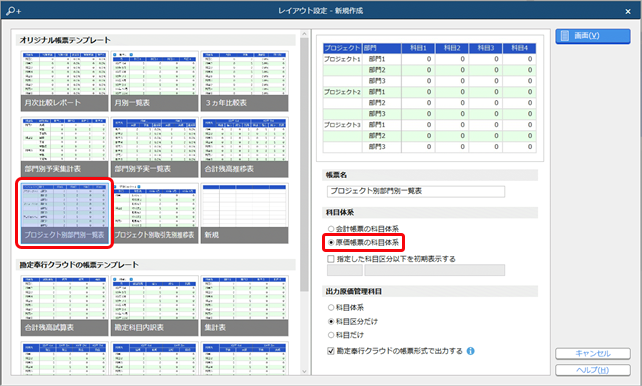
Task: Click the template list scrollbar down arrow
Action: click(304, 371)
